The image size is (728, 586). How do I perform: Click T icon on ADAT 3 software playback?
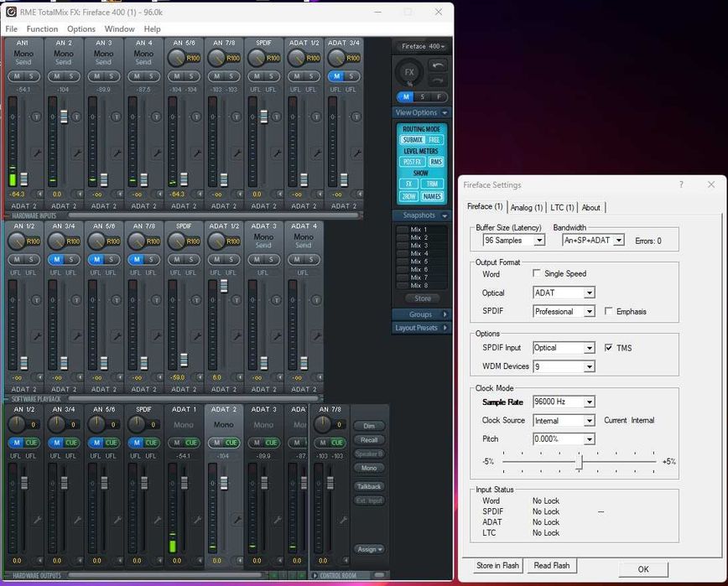(x=276, y=300)
